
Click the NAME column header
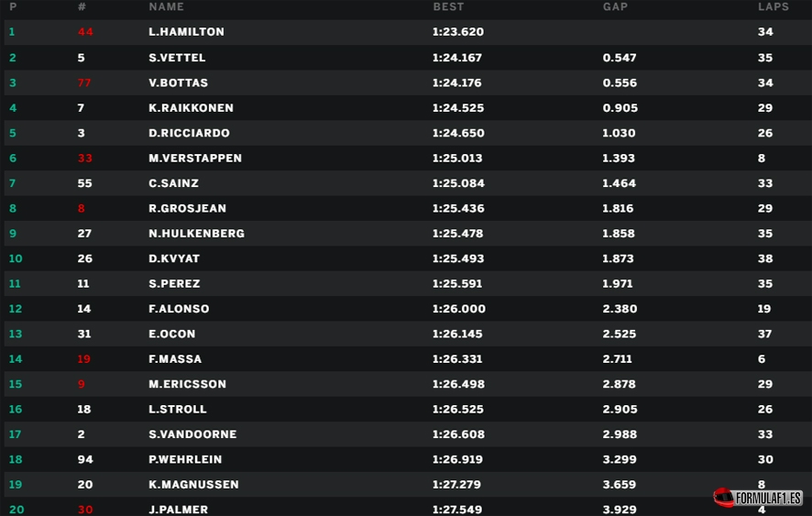coord(166,6)
